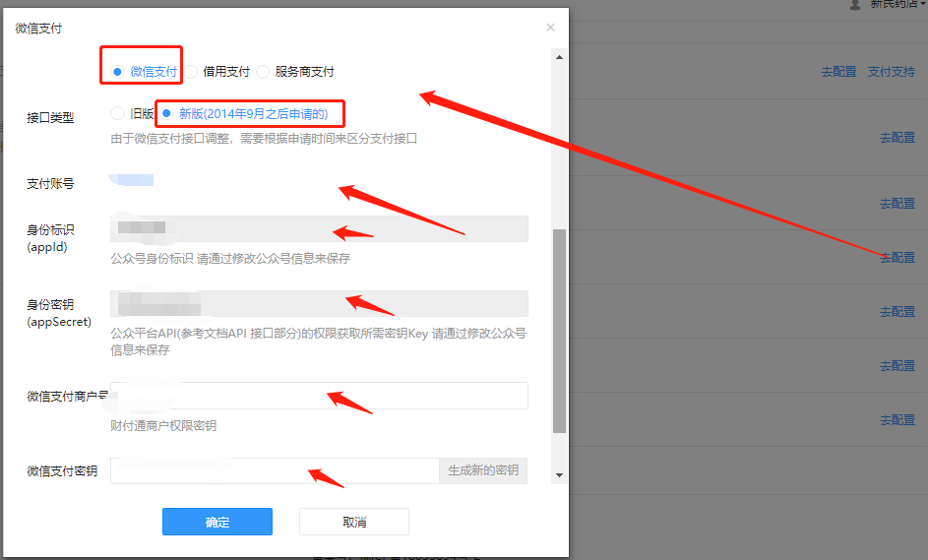Screen dimensions: 928x560
Task: Open 支付支持 link in background page
Action: coord(892,72)
